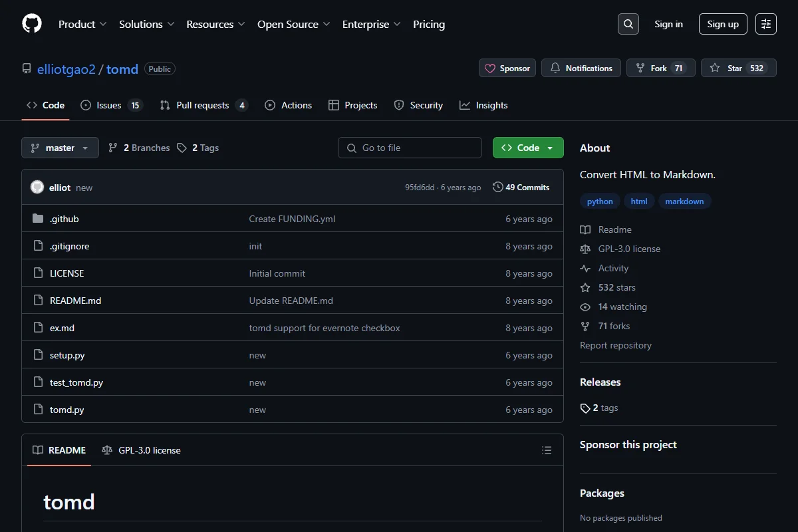Screen dimensions: 798x532
Task: Expand the Product navigation menu
Action: click(x=82, y=24)
